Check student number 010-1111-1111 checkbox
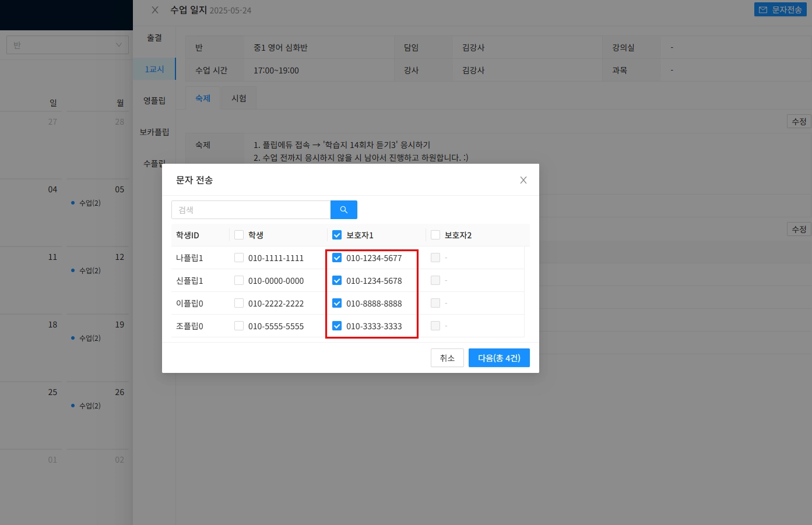The height and width of the screenshot is (525, 812). click(239, 258)
